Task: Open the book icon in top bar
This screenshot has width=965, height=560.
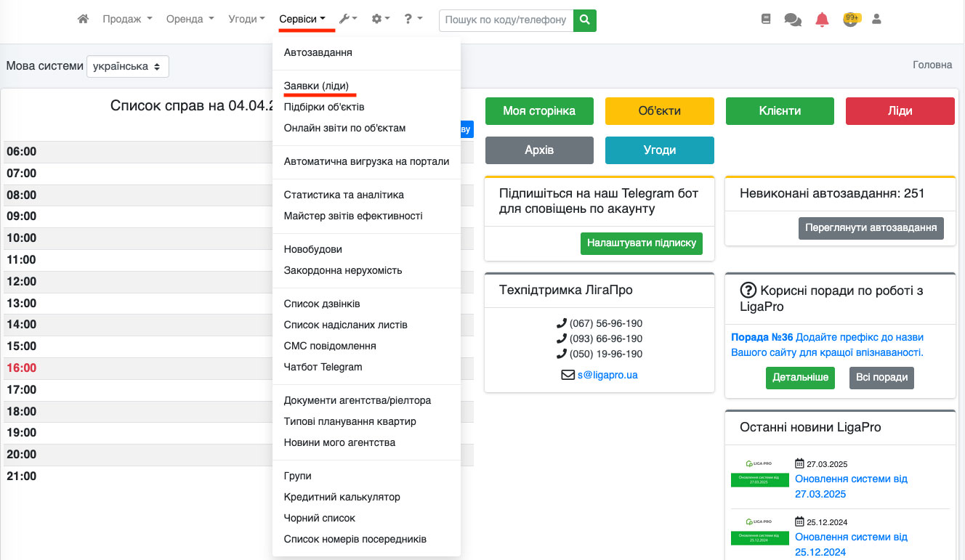Action: (x=766, y=20)
